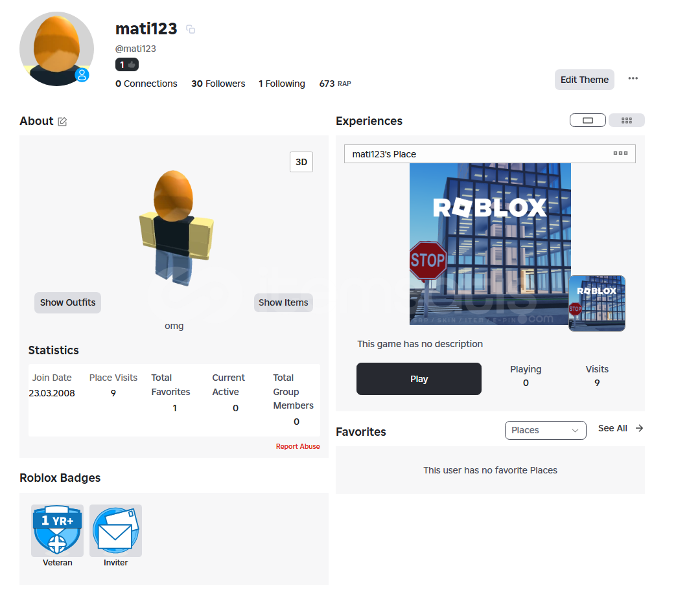Click the Veteran badge label
Image resolution: width=700 pixels, height=590 pixels.
(57, 563)
